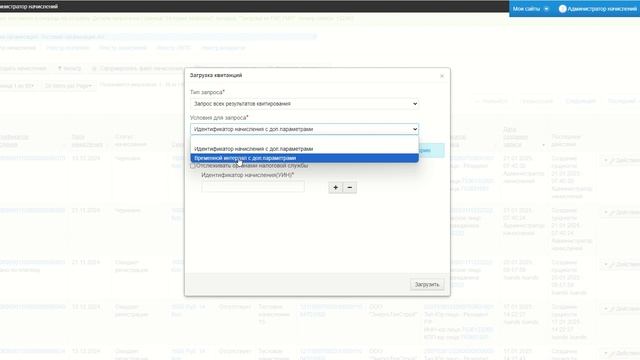This screenshot has width=640, height=360.
Task: Click the Фильтр button behind the dialog
Action: (69, 69)
